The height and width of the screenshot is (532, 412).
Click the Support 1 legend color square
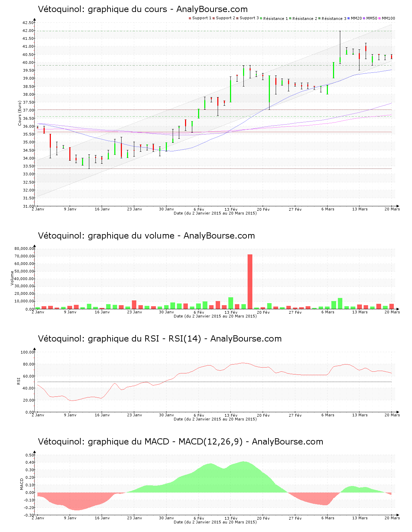[x=190, y=18]
